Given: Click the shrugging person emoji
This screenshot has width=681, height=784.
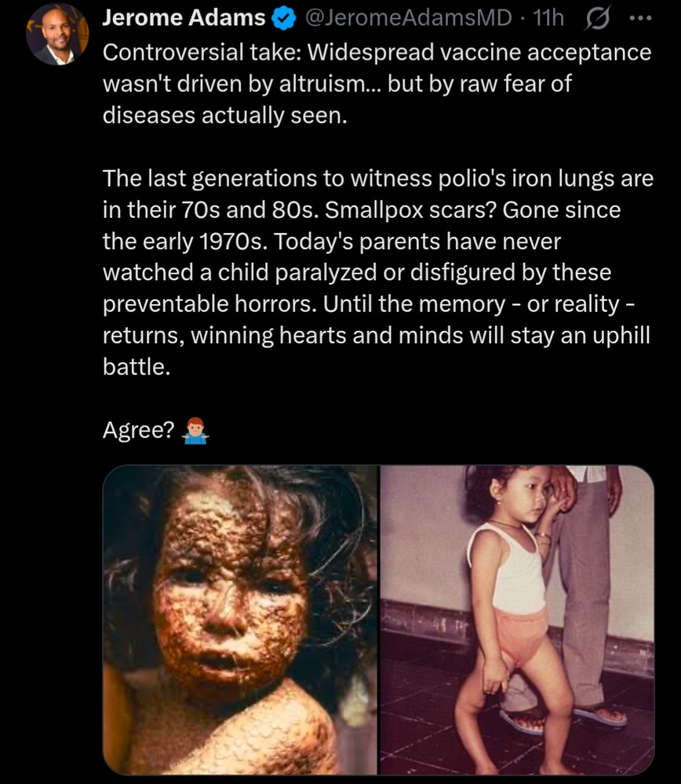Looking at the screenshot, I should pyautogui.click(x=195, y=430).
